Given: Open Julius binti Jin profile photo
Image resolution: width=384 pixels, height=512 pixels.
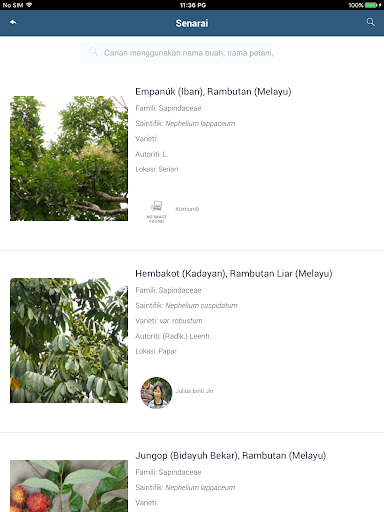Looking at the screenshot, I should tap(156, 393).
